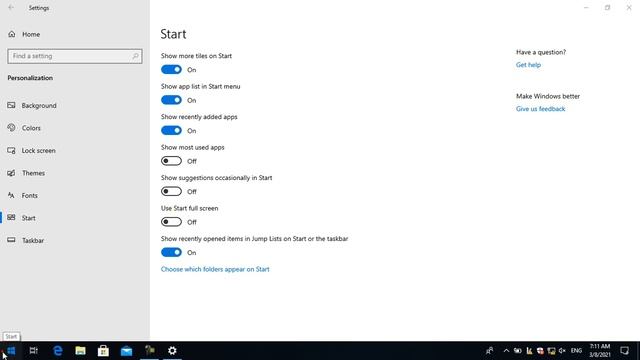Open Microsoft Store from taskbar
The image size is (640, 360).
[x=103, y=351]
